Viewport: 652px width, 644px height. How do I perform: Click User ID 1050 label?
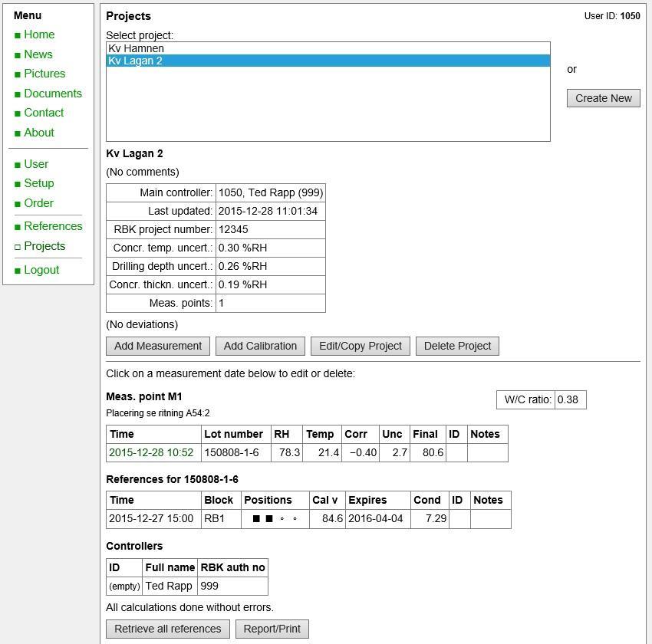612,16
